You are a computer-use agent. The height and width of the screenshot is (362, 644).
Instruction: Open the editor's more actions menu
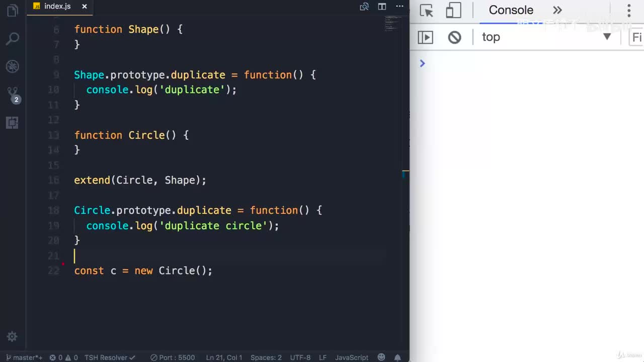(400, 7)
